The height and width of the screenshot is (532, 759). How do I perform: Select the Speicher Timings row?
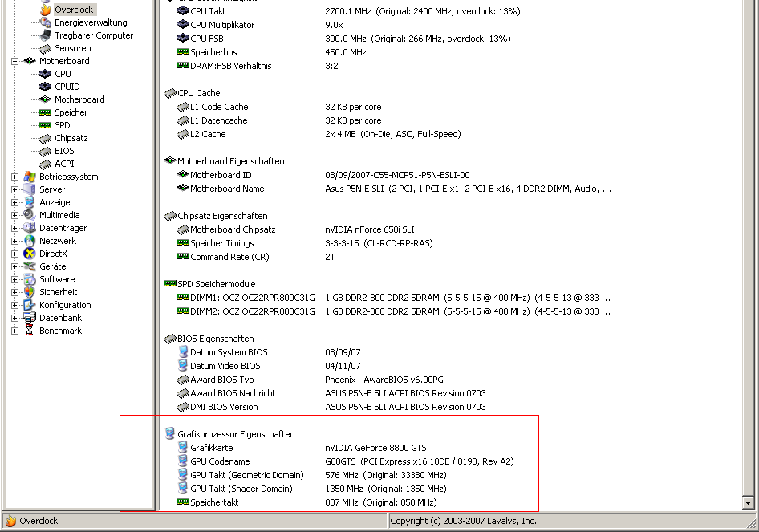(305, 243)
